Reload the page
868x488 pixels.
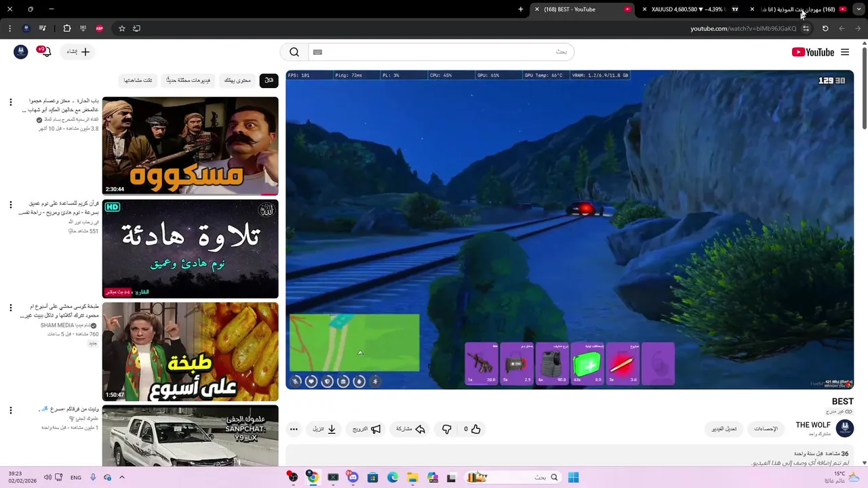[825, 28]
